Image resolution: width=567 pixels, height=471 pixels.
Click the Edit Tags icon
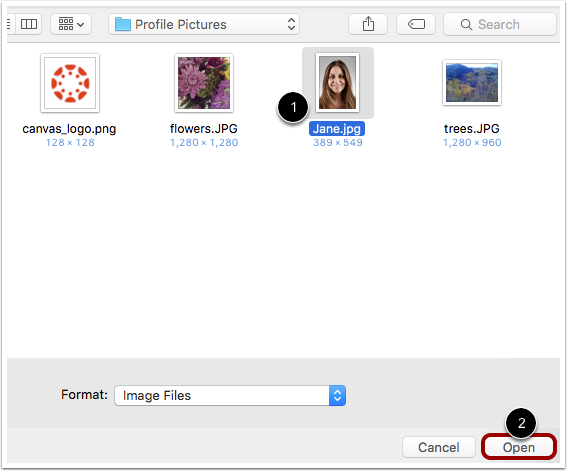pyautogui.click(x=416, y=24)
